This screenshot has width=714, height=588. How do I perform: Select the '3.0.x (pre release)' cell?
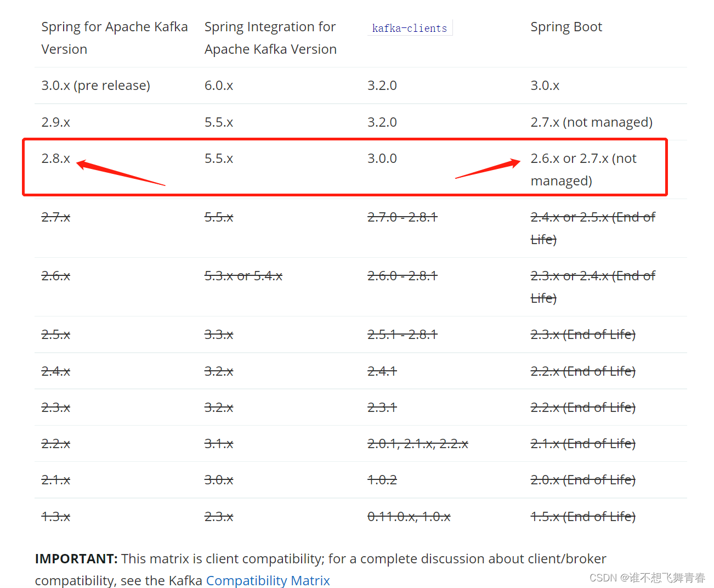[x=96, y=86]
